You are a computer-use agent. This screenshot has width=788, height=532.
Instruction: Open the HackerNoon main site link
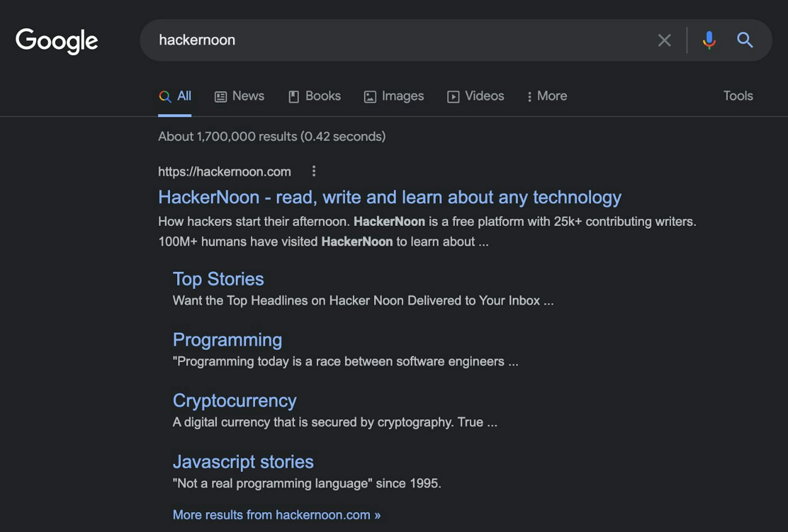(390, 197)
